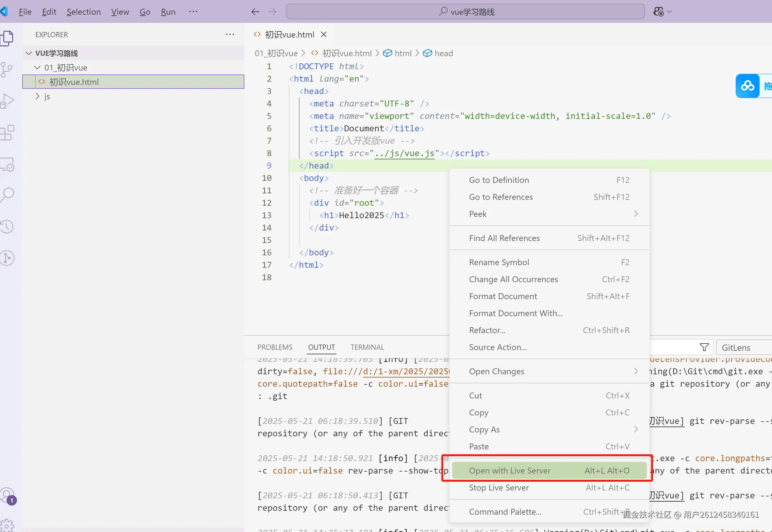Screen dimensions: 772x532
Task: Open the Timeline history view icon
Action: coord(7,227)
